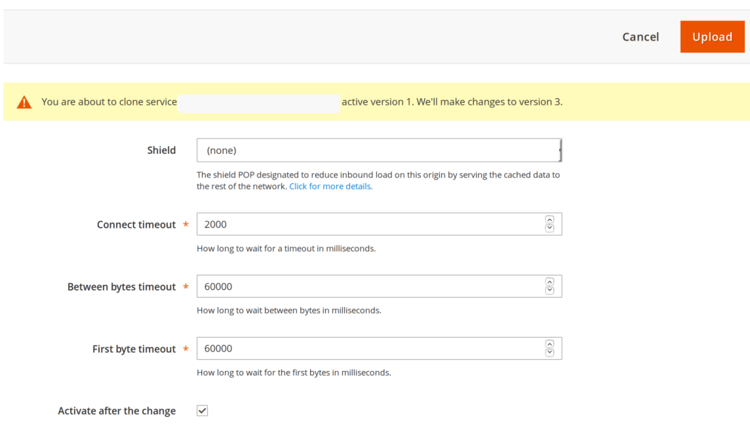Cancel the upload dialog
The width and height of the screenshot is (750, 426).
pyautogui.click(x=640, y=37)
